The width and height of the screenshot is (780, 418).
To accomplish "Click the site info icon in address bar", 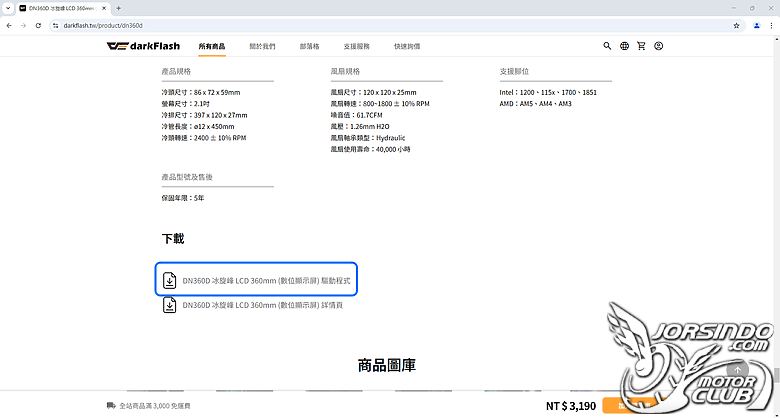I will point(56,25).
